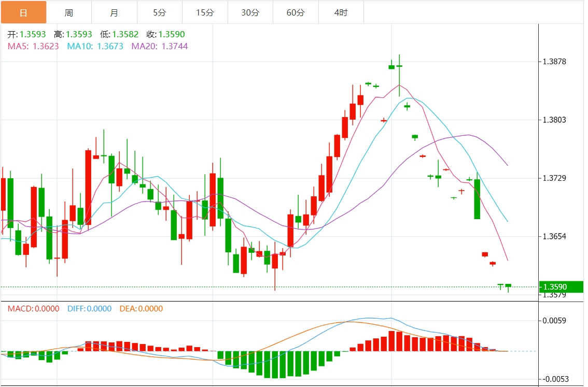Click the 1.3729 price axis label
This screenshot has width=588, height=387.
click(554, 178)
